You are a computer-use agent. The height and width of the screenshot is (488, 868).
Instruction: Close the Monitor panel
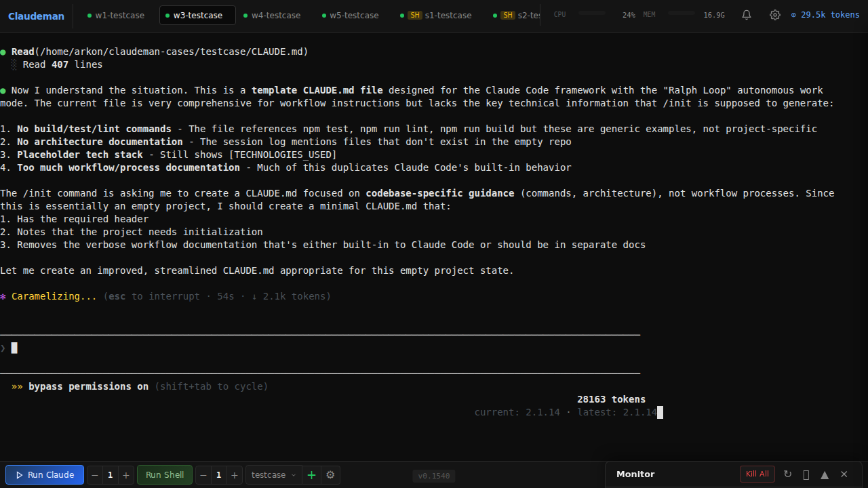click(x=844, y=474)
